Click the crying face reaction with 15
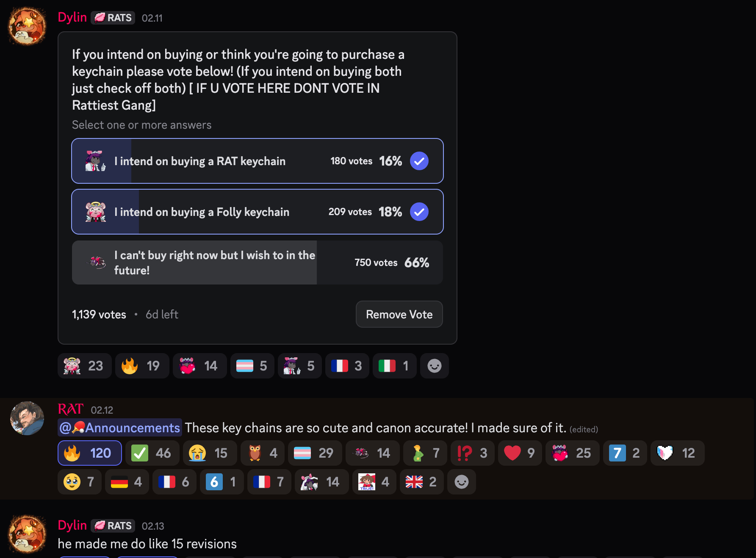The image size is (756, 558). pos(210,453)
